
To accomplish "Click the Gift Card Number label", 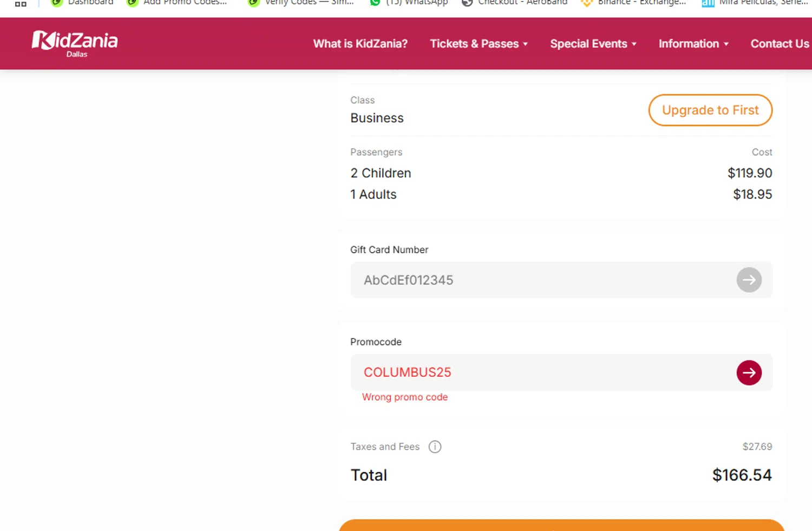I will pyautogui.click(x=389, y=250).
